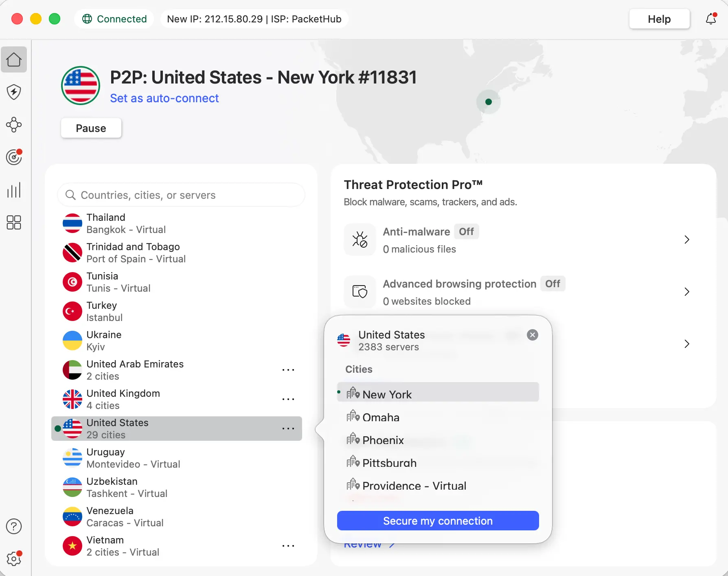View connection speed statistics

click(14, 190)
